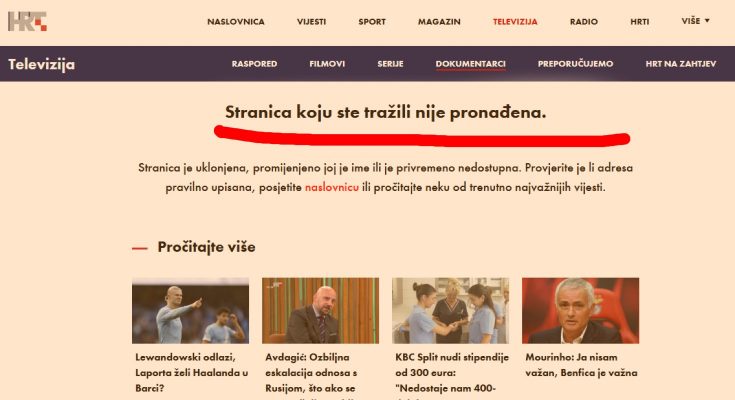The image size is (735, 400).
Task: Open HRT NA ZAHTJEV tab
Action: click(x=681, y=64)
